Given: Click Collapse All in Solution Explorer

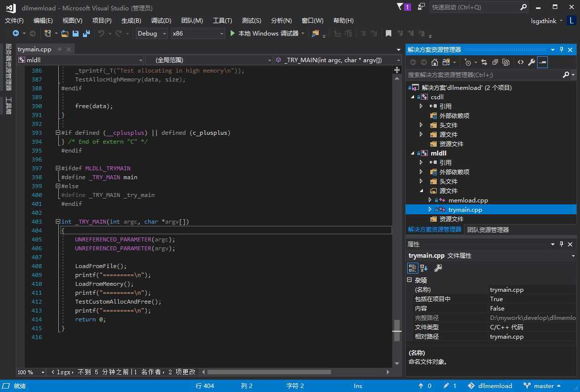Looking at the screenshot, I should pyautogui.click(x=495, y=62).
